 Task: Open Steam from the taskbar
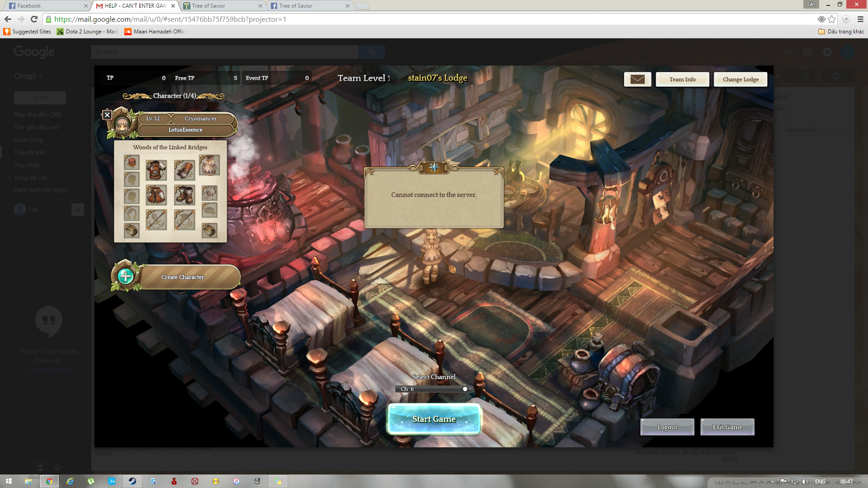click(x=132, y=481)
